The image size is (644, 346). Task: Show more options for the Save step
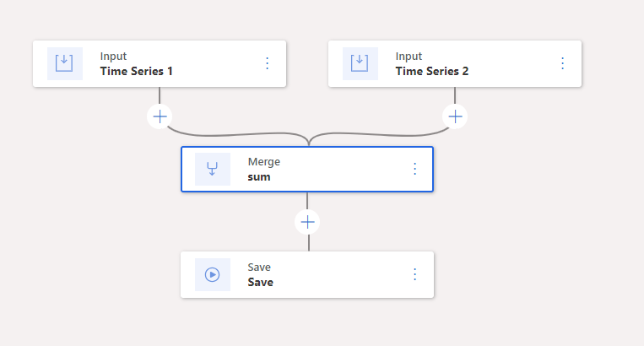click(414, 274)
